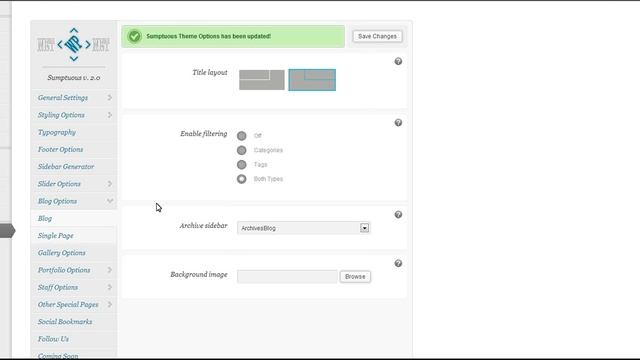Click green checkmark in update notice
Image resolution: width=640 pixels, height=360 pixels.
[x=134, y=36]
